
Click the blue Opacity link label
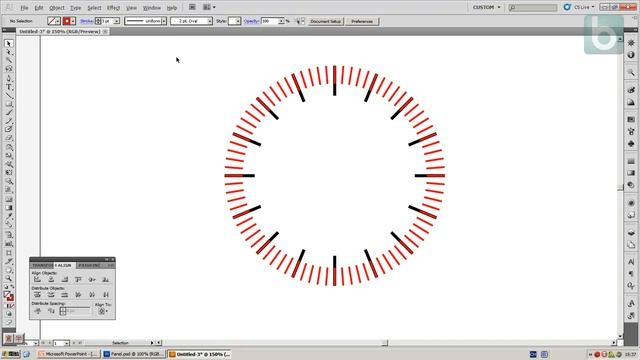251,21
